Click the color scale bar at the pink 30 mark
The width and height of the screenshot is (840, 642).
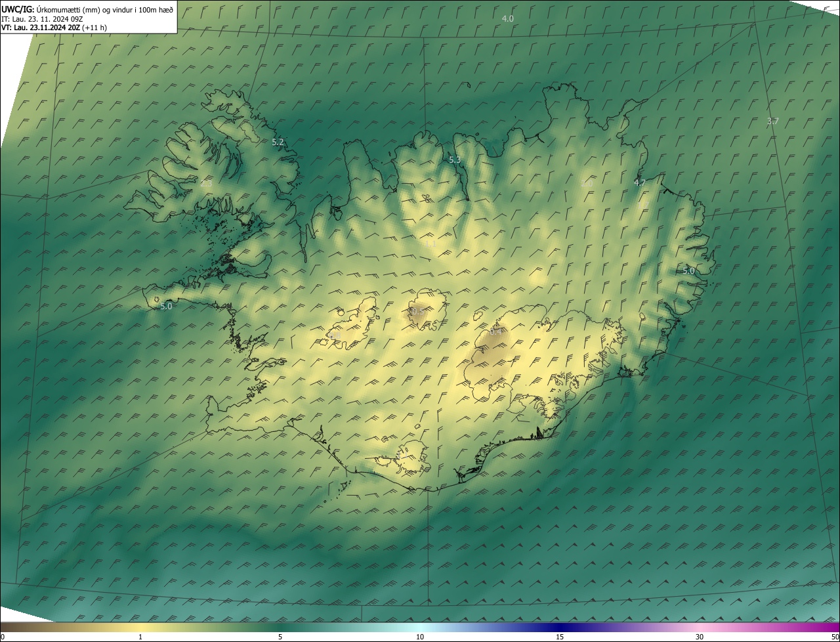click(x=700, y=628)
